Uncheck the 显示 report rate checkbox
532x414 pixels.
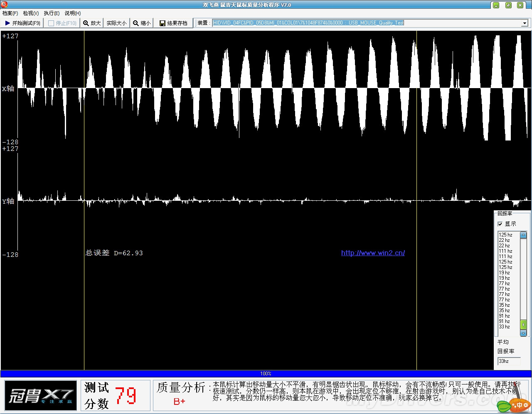(x=500, y=224)
